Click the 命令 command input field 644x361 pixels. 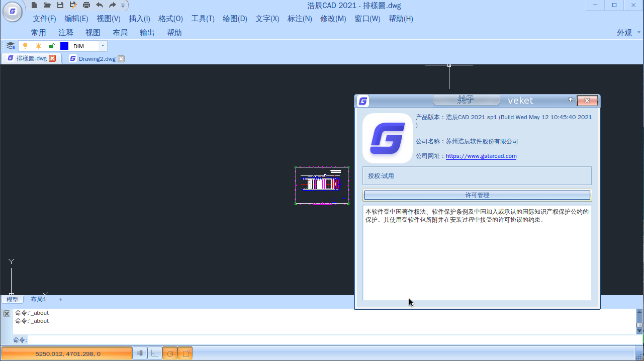[332, 340]
